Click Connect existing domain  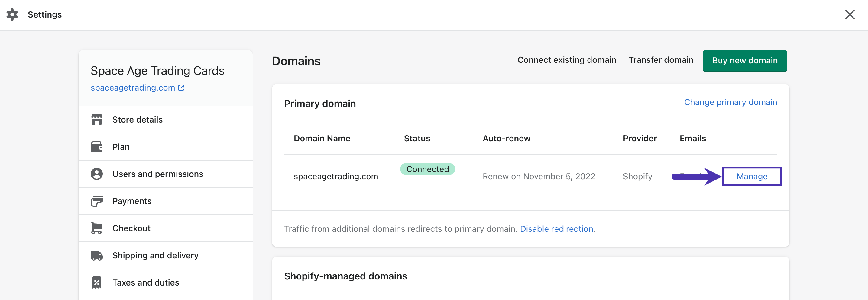(x=567, y=60)
